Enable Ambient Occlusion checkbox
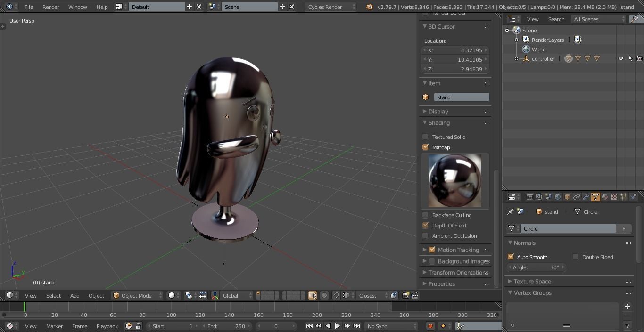Viewport: 644px width, 332px height. coord(425,236)
